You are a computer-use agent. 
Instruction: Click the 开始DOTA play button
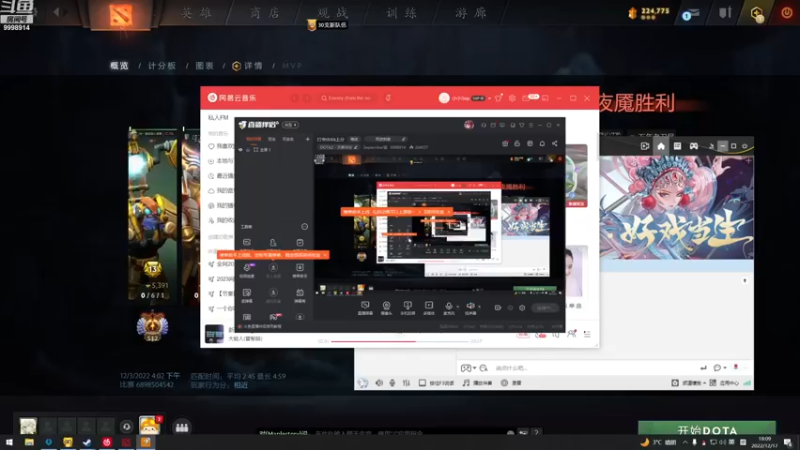[x=707, y=429]
